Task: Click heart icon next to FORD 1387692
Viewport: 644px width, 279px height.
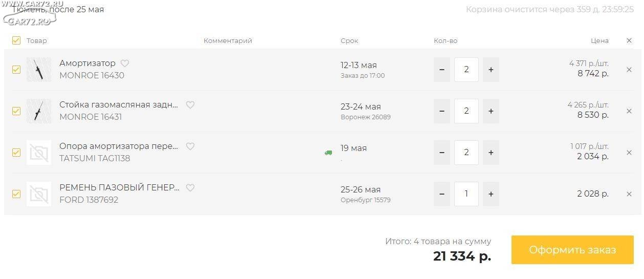Action: click(x=190, y=188)
